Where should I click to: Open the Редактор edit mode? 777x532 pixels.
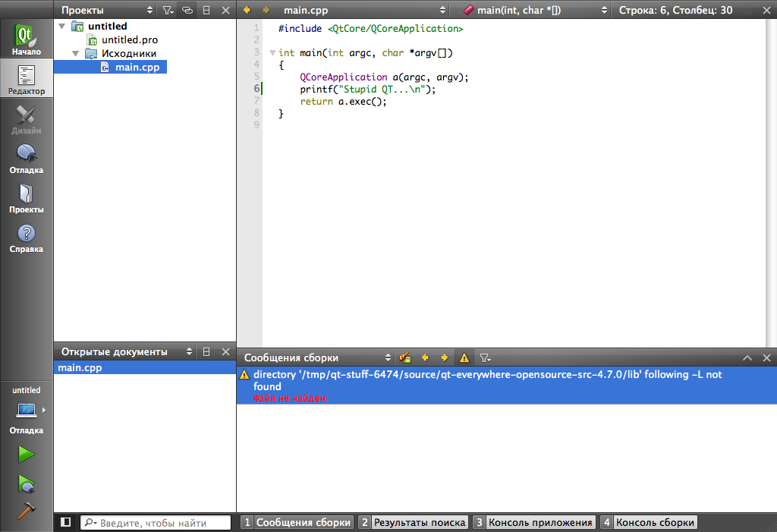click(27, 79)
